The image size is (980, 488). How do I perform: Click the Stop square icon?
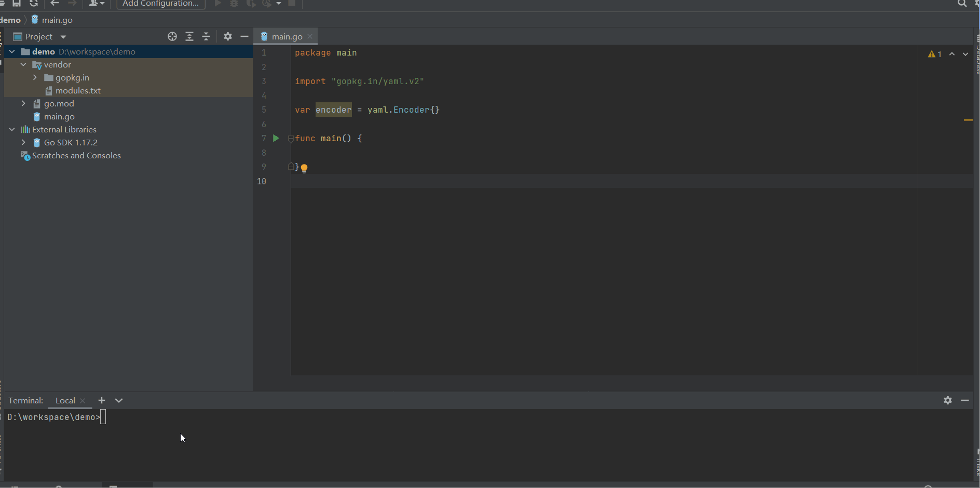click(x=292, y=3)
